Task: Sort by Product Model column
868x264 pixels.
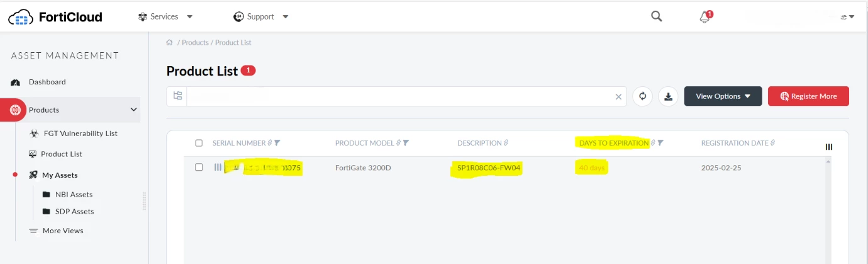Action: pos(399,143)
